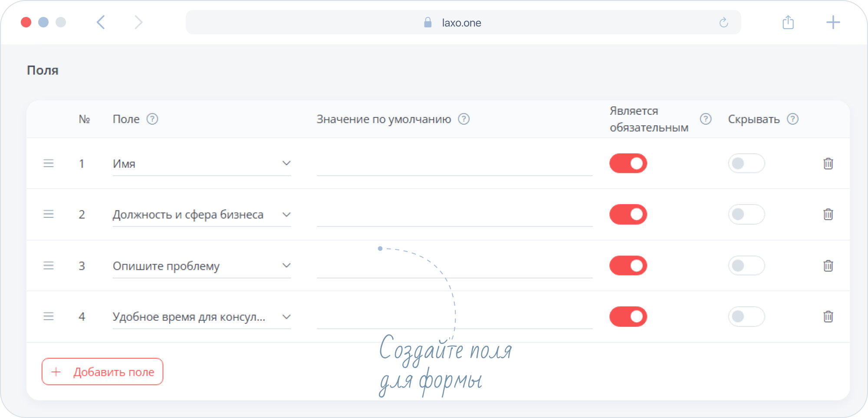This screenshot has height=418, width=868.
Task: Click help icon next to Поле header
Action: pos(152,119)
